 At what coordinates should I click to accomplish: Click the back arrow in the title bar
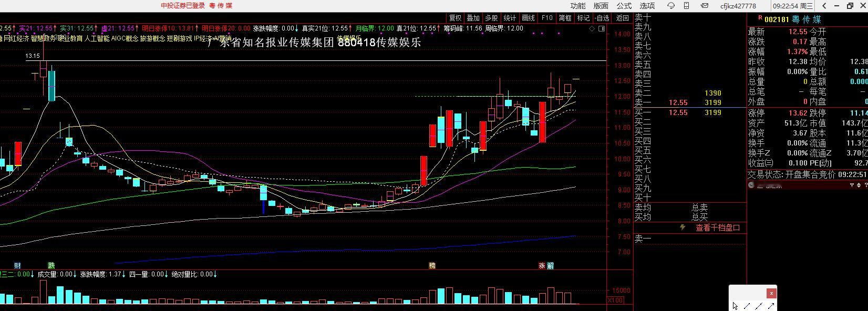pyautogui.click(x=824, y=6)
